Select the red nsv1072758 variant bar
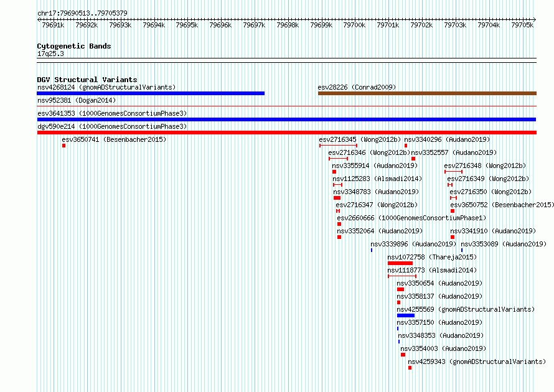This screenshot has width=554, height=392. click(400, 263)
